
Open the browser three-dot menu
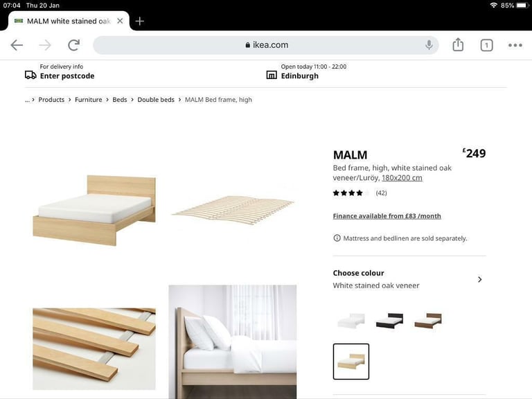point(515,45)
